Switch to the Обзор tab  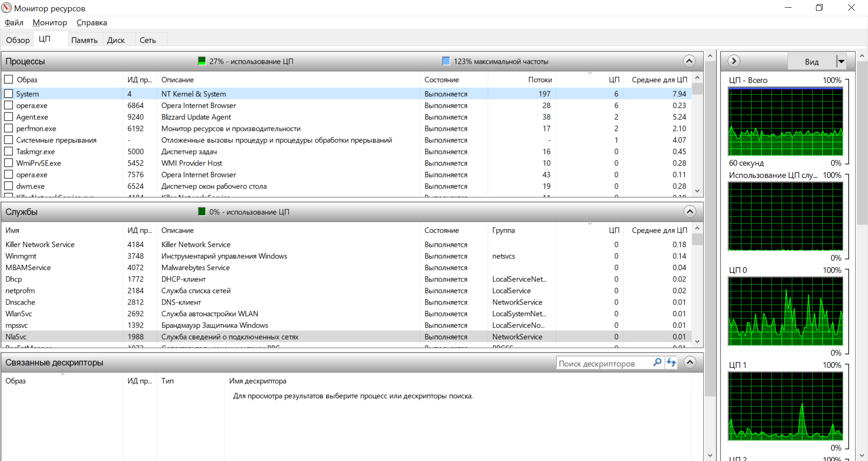coord(18,40)
